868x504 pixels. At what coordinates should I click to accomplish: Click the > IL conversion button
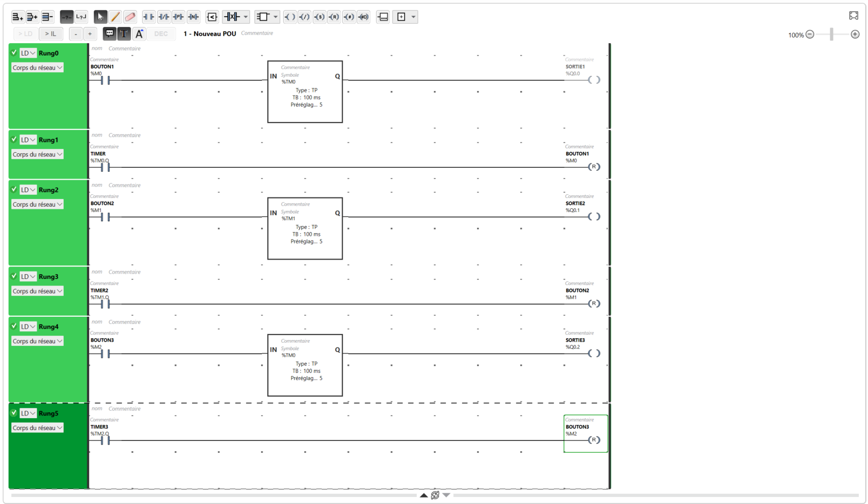click(x=51, y=33)
